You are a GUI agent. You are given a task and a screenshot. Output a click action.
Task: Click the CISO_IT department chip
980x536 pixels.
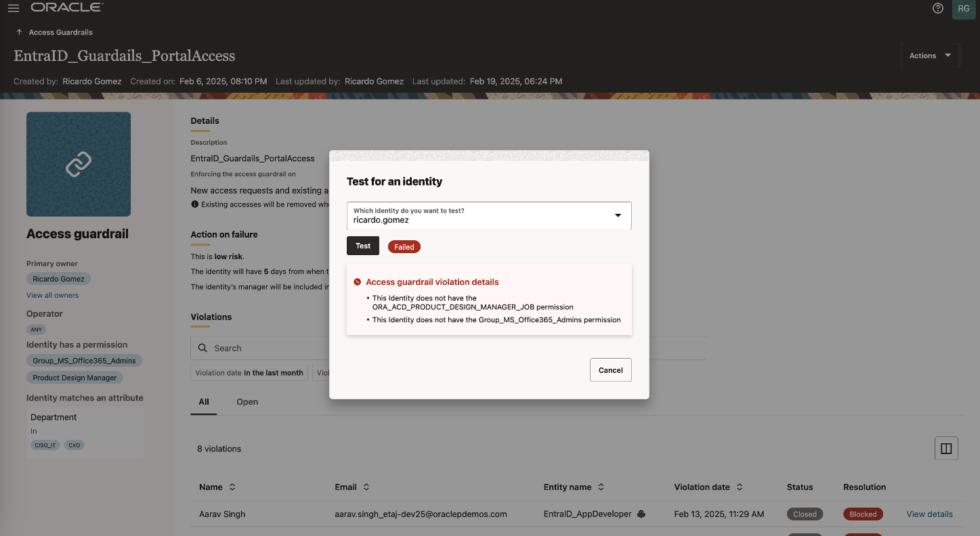point(45,445)
